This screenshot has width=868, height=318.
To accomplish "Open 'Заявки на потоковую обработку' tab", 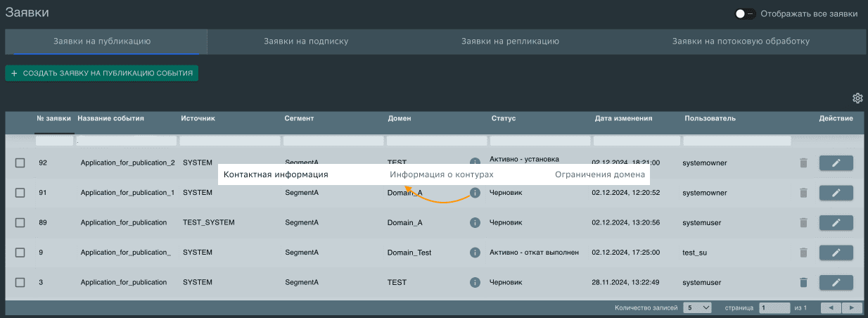I will pos(741,42).
